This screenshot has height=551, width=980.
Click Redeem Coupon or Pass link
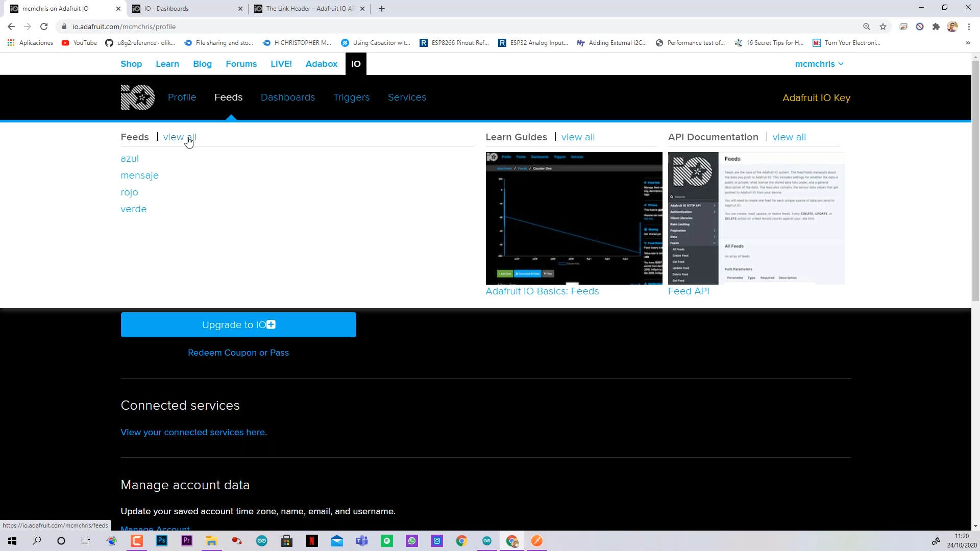click(238, 353)
